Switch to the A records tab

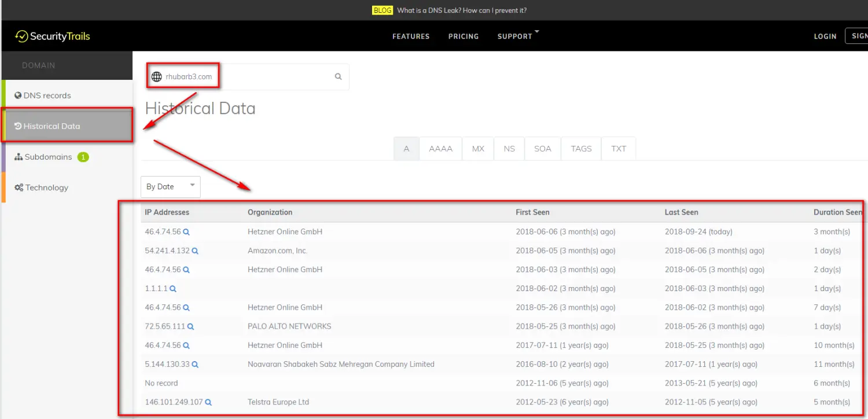pyautogui.click(x=406, y=149)
